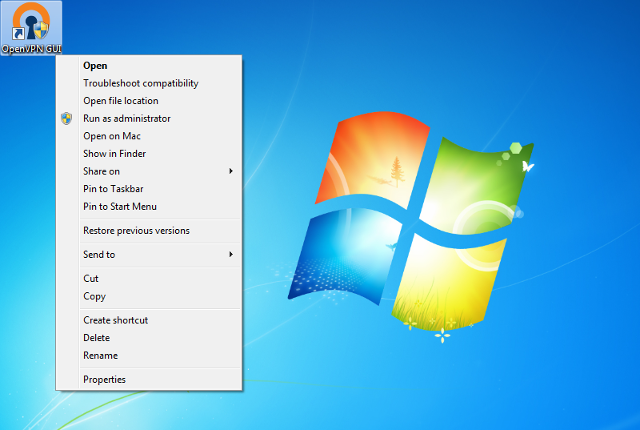Choose Pin to Taskbar
The image size is (640, 430).
click(x=149, y=189)
